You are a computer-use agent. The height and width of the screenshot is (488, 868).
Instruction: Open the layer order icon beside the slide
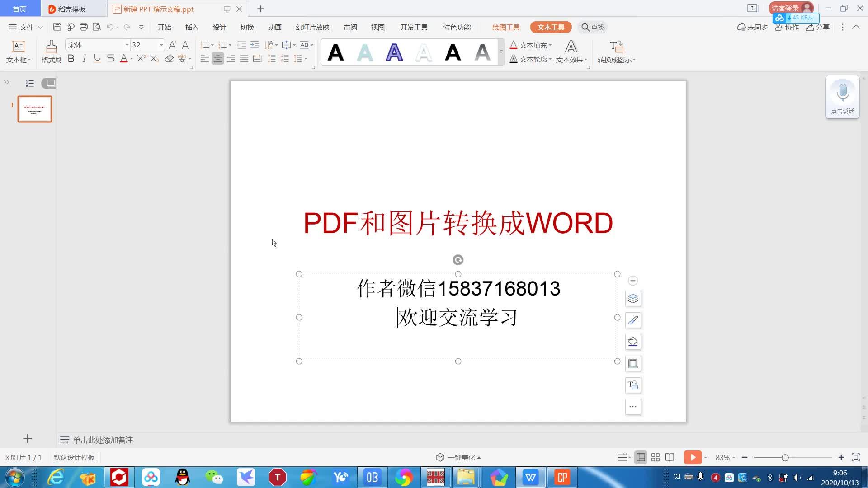tap(632, 298)
